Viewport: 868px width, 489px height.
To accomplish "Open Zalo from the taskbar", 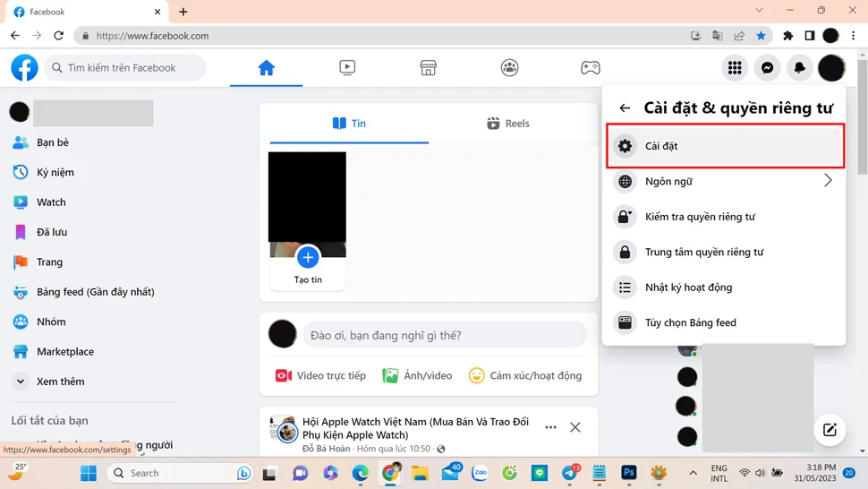I will click(x=480, y=473).
